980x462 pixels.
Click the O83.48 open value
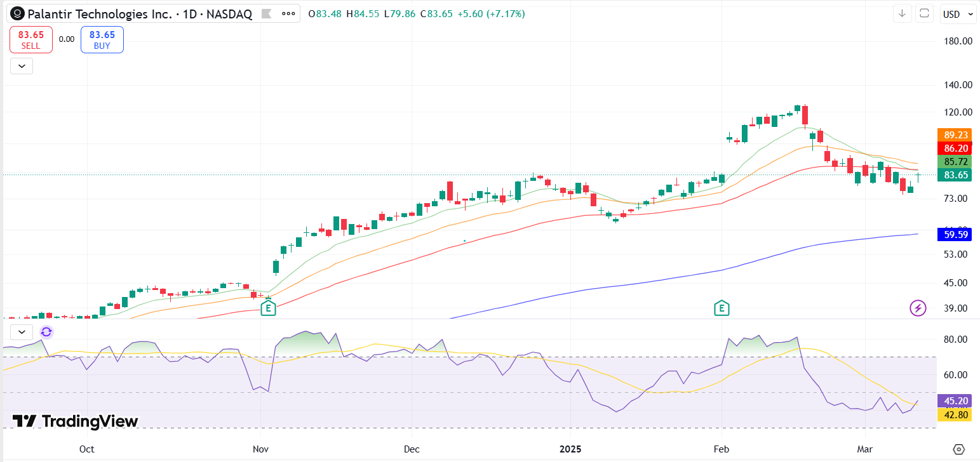pos(325,13)
